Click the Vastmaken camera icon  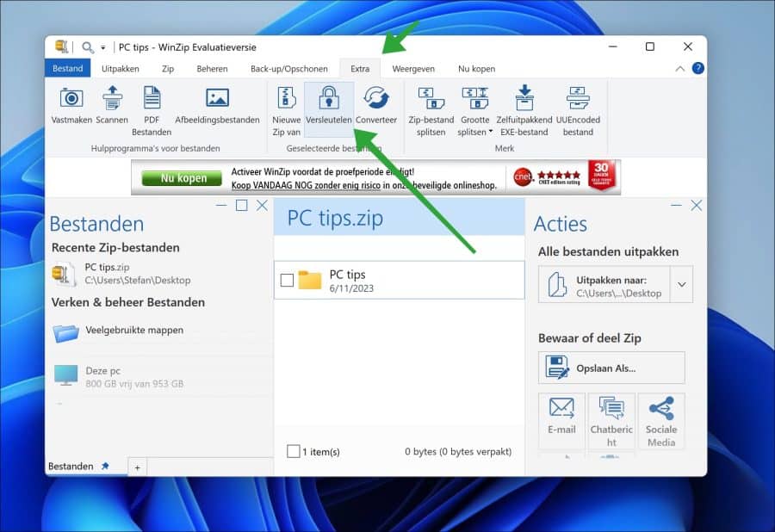coord(71,98)
